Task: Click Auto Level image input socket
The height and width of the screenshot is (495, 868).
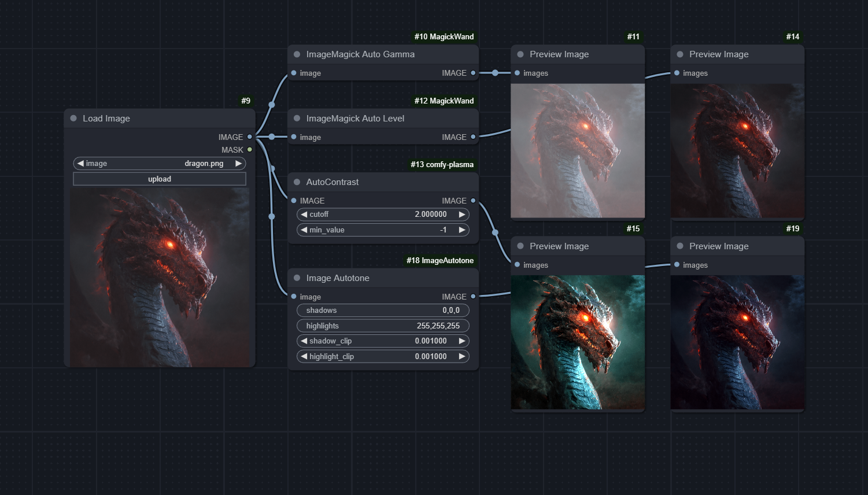Action: (x=294, y=137)
